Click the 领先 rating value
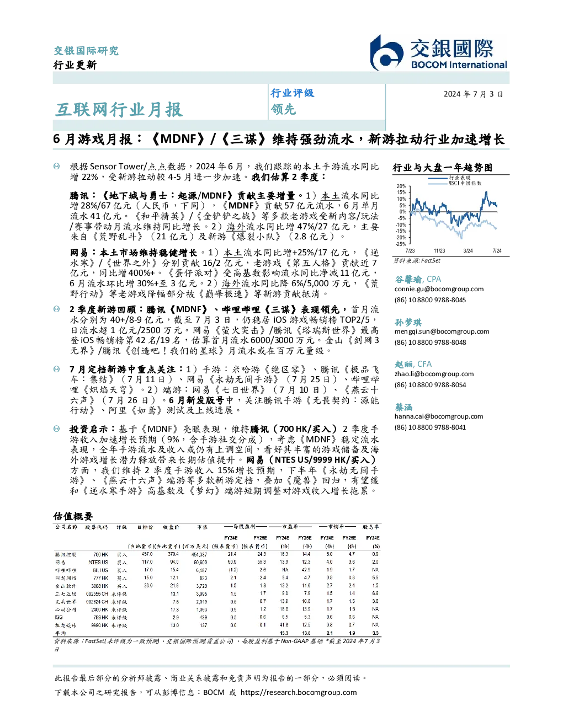This screenshot has width=563, height=728. point(283,110)
